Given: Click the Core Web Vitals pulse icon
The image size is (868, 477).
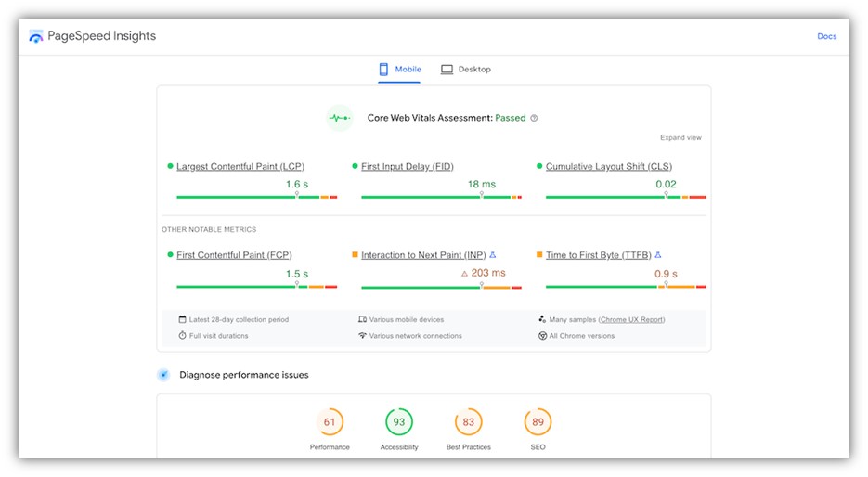Looking at the screenshot, I should (340, 118).
